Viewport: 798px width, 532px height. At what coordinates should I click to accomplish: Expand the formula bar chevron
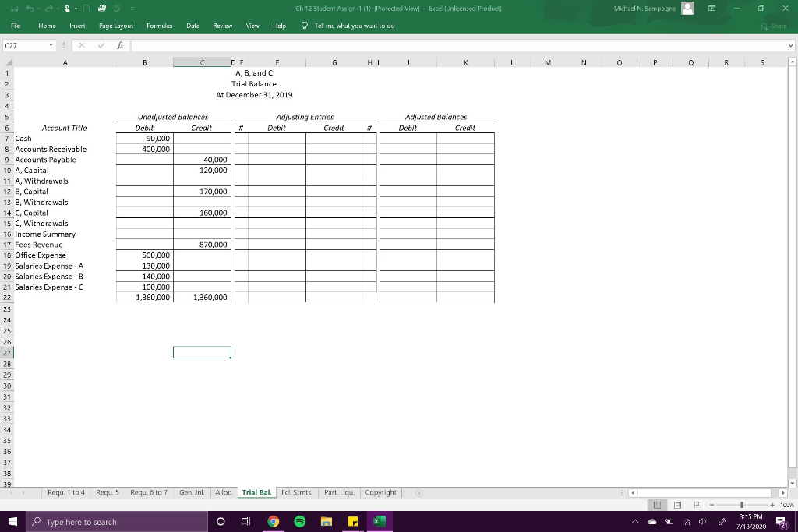point(790,45)
